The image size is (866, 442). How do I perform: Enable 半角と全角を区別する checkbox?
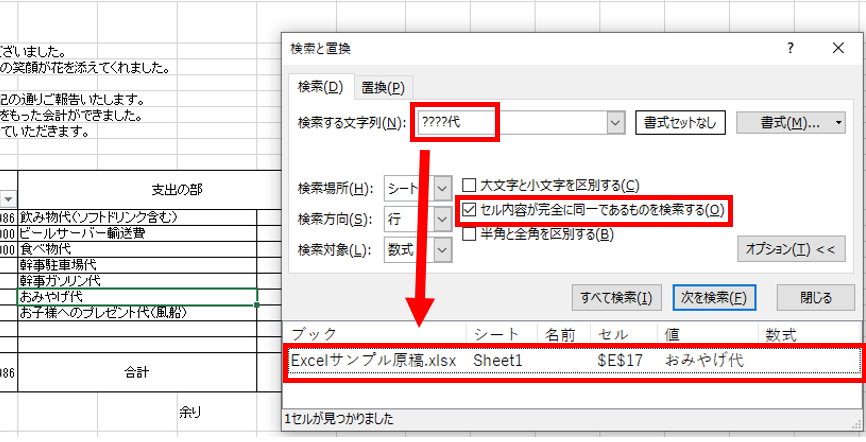coord(469,234)
